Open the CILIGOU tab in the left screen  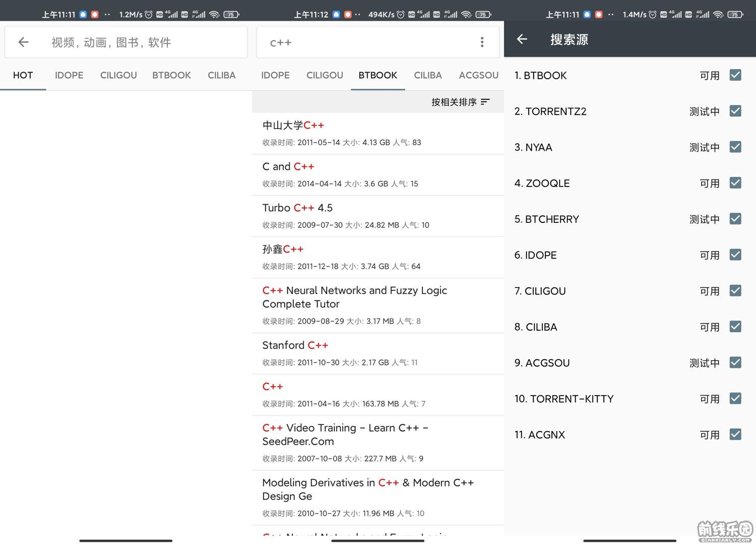[x=118, y=75]
